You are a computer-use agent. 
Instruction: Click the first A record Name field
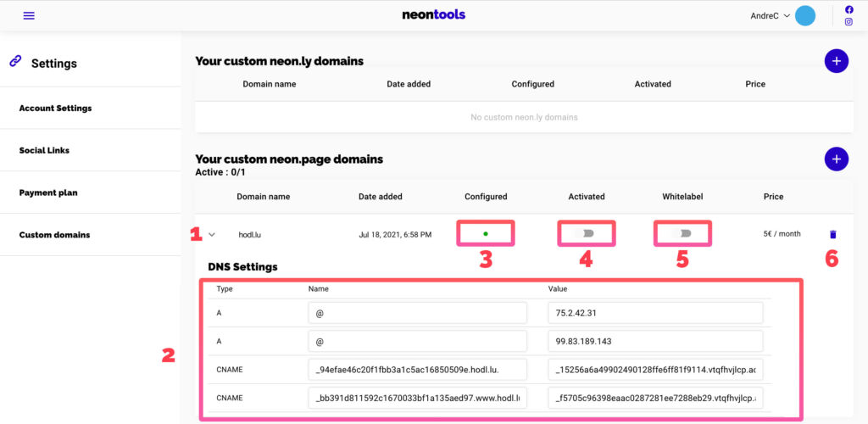coord(417,313)
